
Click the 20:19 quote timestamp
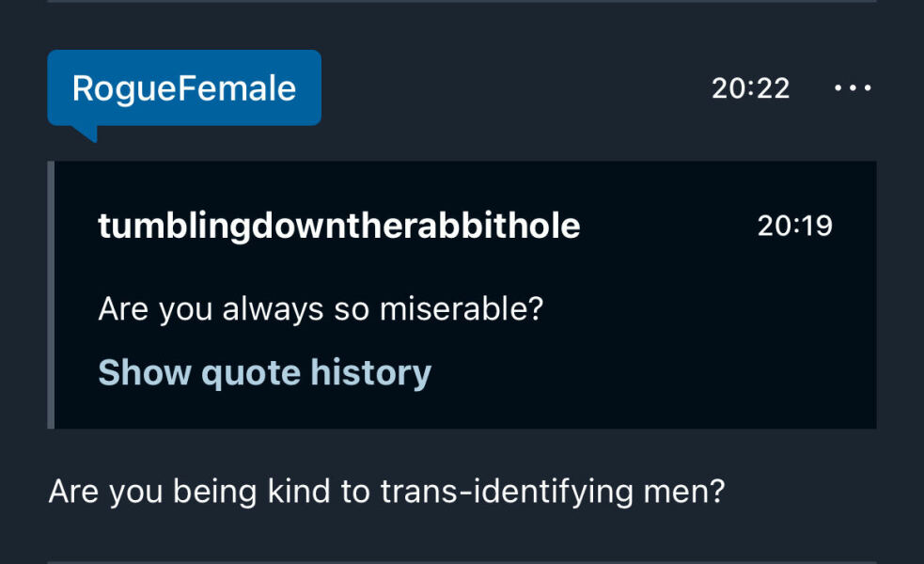pyautogui.click(x=794, y=226)
